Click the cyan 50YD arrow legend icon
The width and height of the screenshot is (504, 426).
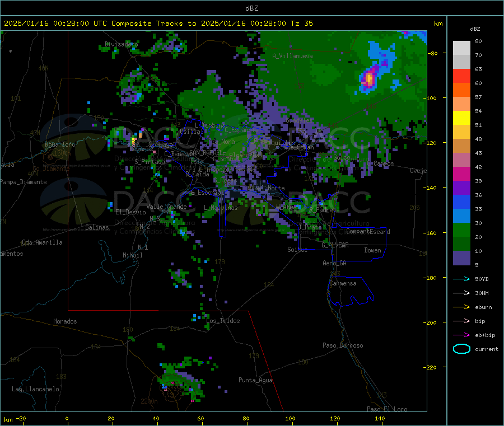point(461,279)
